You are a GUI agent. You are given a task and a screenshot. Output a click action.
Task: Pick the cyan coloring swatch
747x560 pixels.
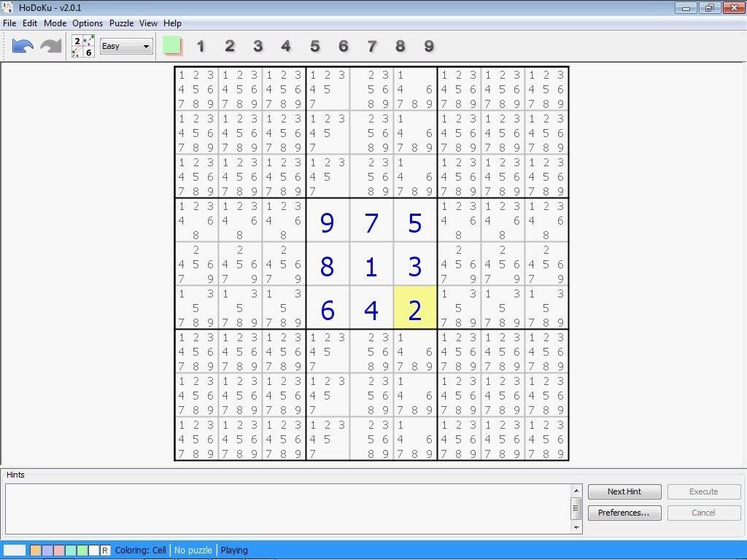click(71, 551)
